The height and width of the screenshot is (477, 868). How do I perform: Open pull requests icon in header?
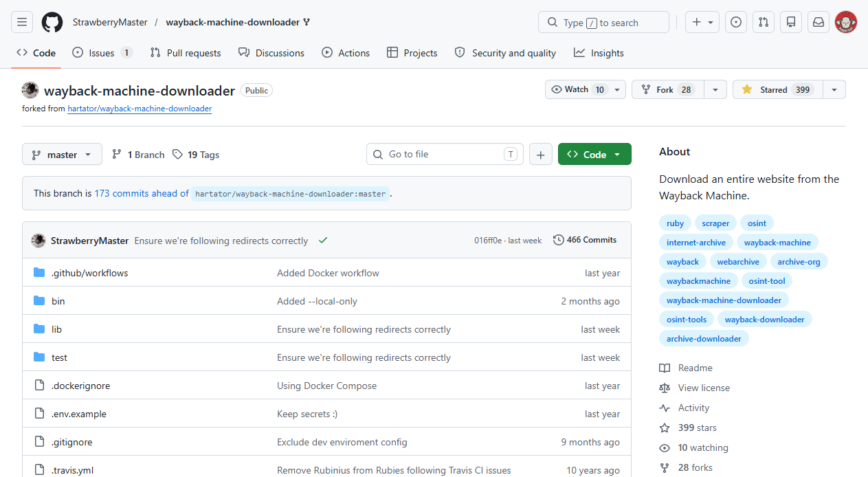tap(764, 22)
